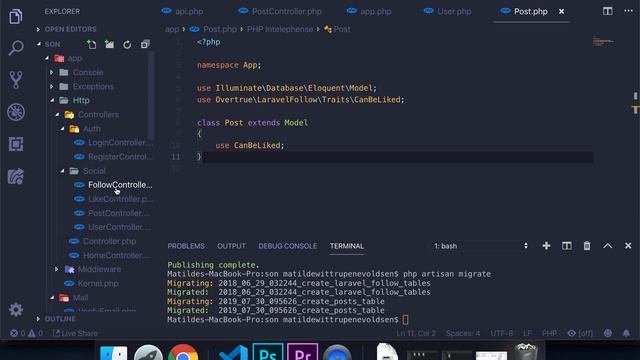Change indentation via Spaces: 4
Screen dimensions: 640x360
(463, 333)
